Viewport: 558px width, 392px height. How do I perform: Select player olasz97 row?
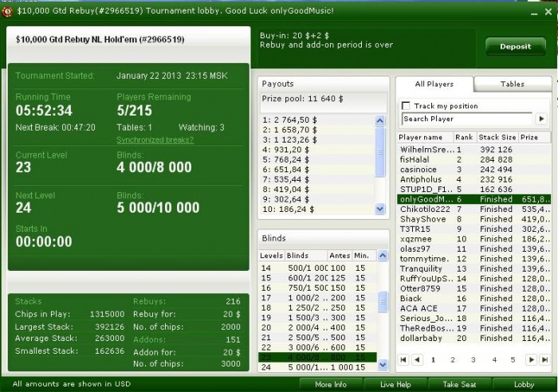pyautogui.click(x=474, y=249)
